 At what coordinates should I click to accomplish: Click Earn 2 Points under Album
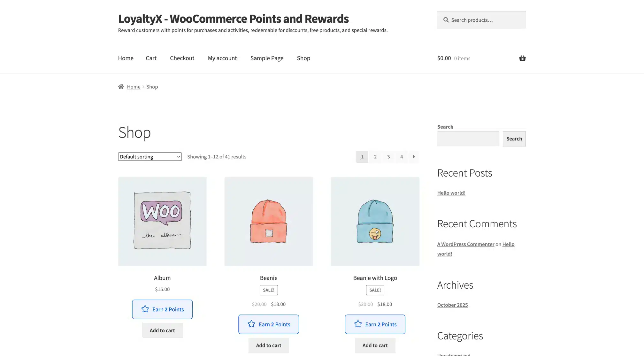[x=162, y=309]
